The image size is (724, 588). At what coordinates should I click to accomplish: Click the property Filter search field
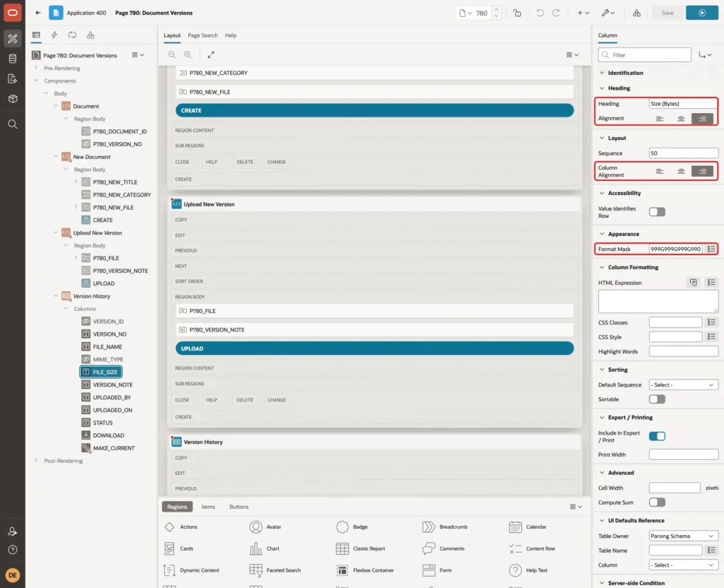645,55
